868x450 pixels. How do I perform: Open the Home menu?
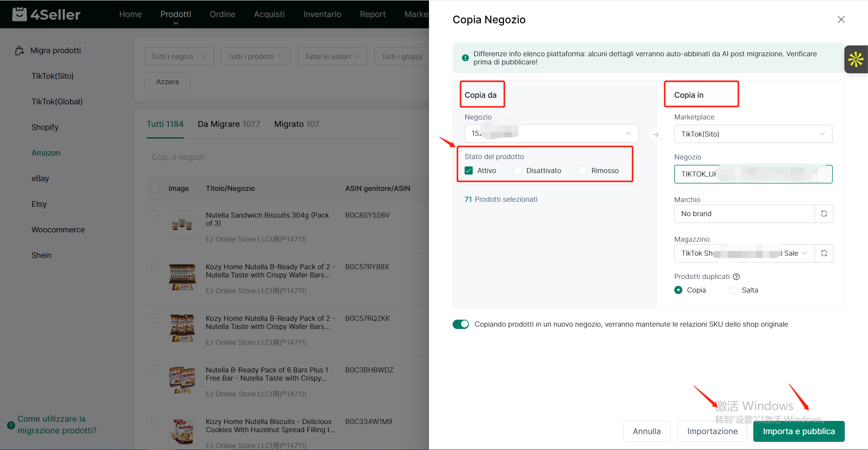coord(130,14)
